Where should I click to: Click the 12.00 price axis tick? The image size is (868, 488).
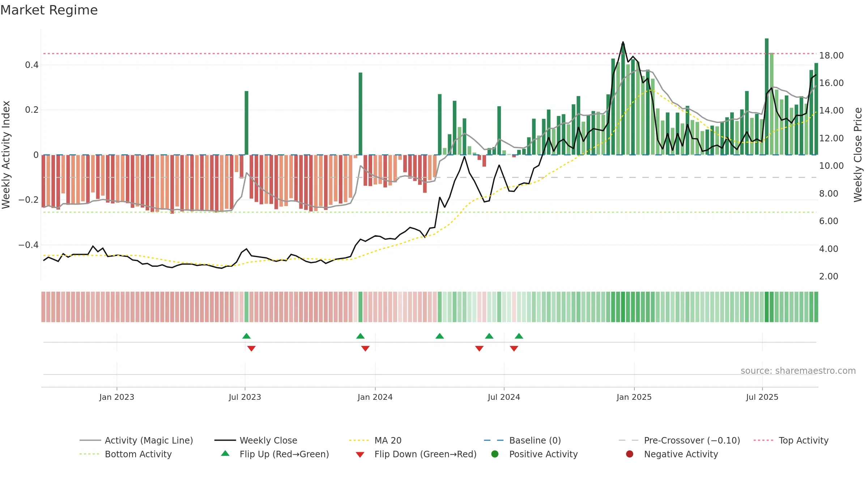831,138
